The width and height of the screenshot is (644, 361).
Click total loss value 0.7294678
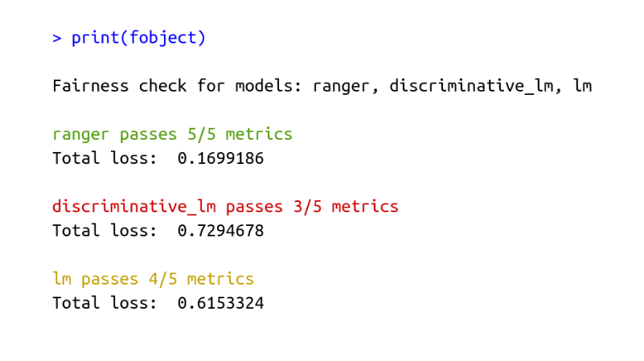point(220,231)
